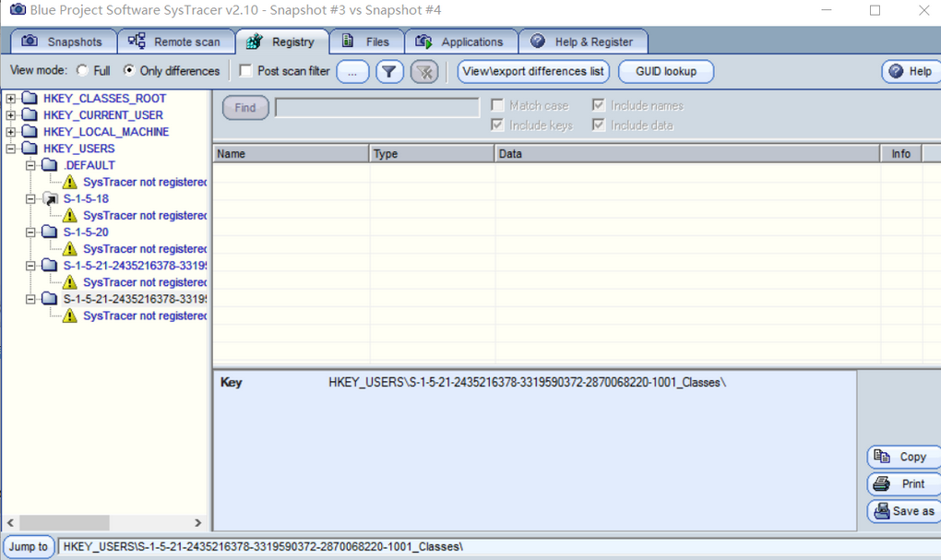The image size is (941, 560).
Task: Select HKEY_CLASSES_ROOT folder icon
Action: coord(30,98)
